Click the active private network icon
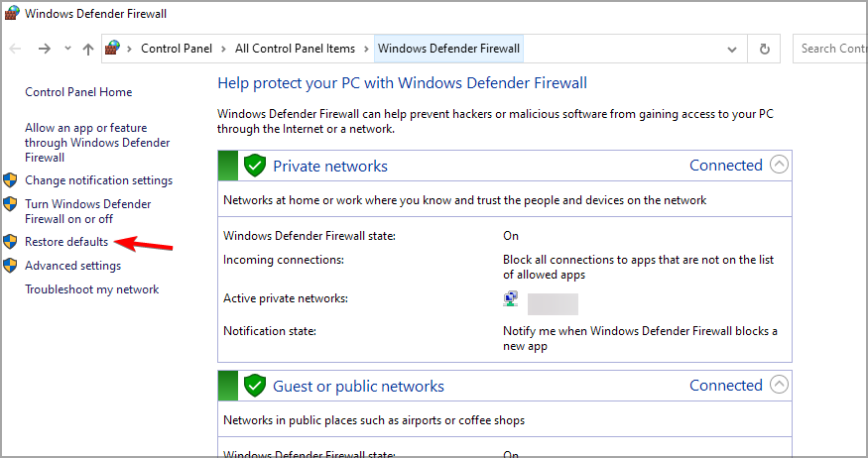 511,298
